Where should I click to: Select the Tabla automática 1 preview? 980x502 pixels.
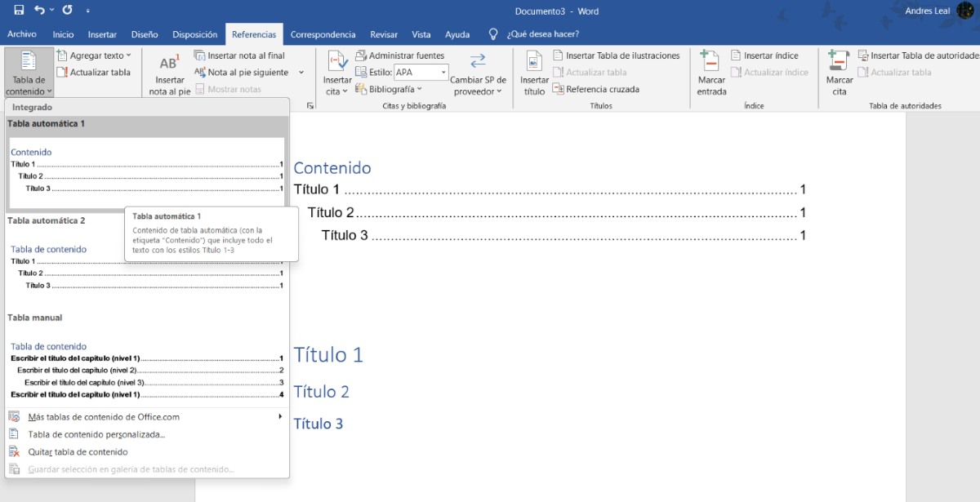pos(146,163)
